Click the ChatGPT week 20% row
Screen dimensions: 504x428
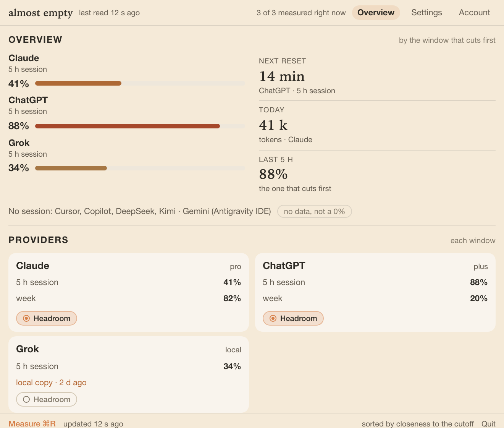[x=375, y=298]
